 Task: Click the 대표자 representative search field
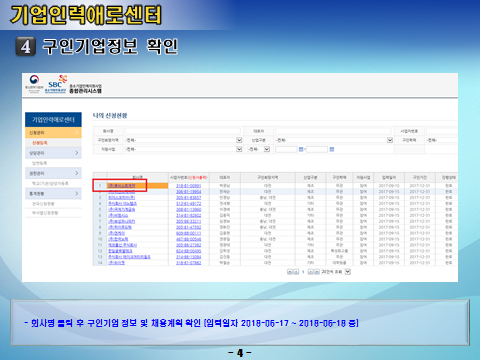[333, 131]
